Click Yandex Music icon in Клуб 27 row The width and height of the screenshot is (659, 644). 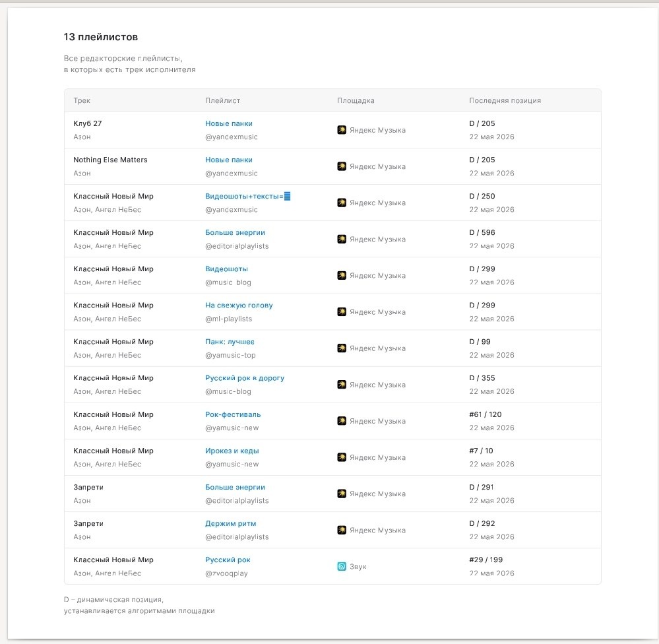tap(342, 130)
